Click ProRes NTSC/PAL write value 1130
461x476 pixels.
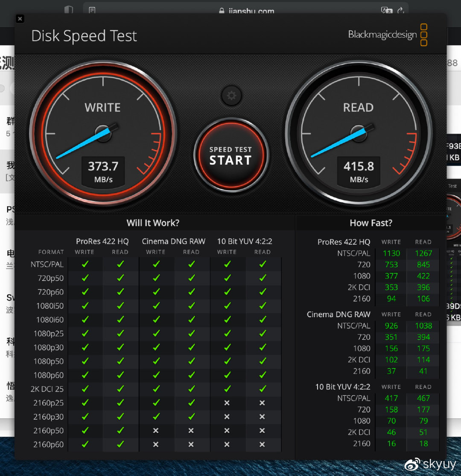tap(391, 253)
